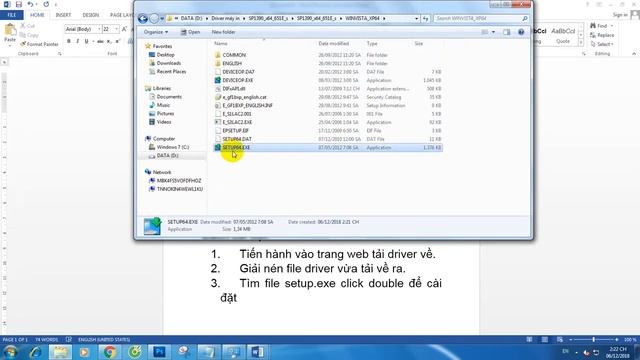Open Find in Word's Editing group
Screen dimensions: 640x360
coord(602,26)
